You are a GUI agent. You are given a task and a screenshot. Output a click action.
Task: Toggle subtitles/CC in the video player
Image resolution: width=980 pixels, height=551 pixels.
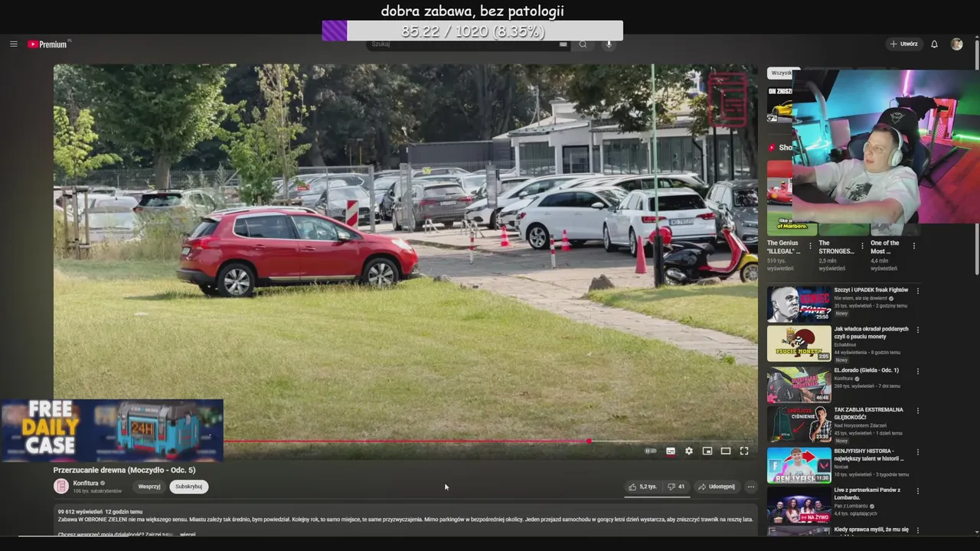[x=671, y=452]
